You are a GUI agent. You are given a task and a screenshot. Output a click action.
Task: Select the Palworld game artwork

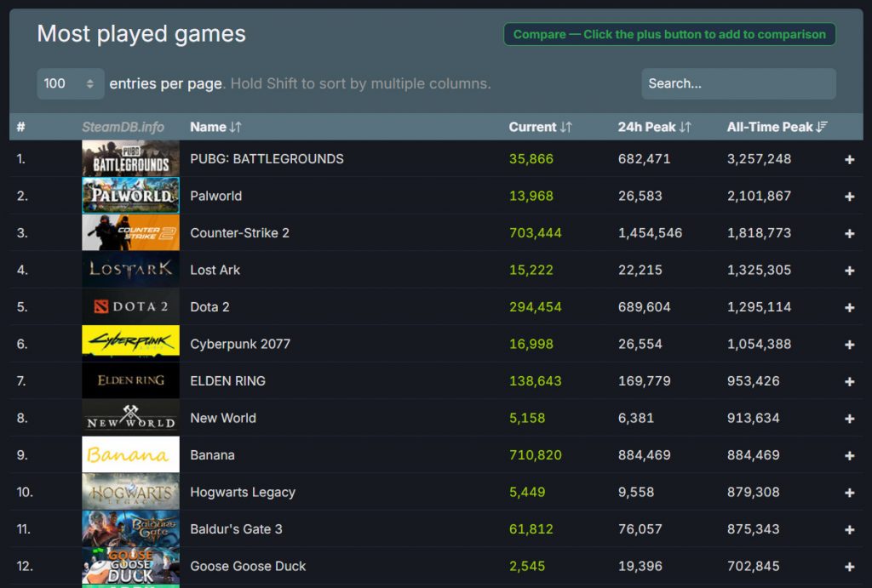(x=129, y=196)
